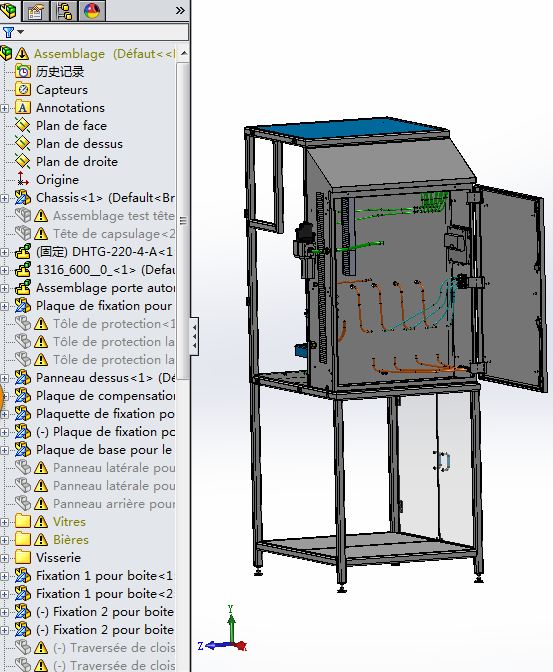The height and width of the screenshot is (672, 553).
Task: Expand the Annotations node
Action: (4, 108)
